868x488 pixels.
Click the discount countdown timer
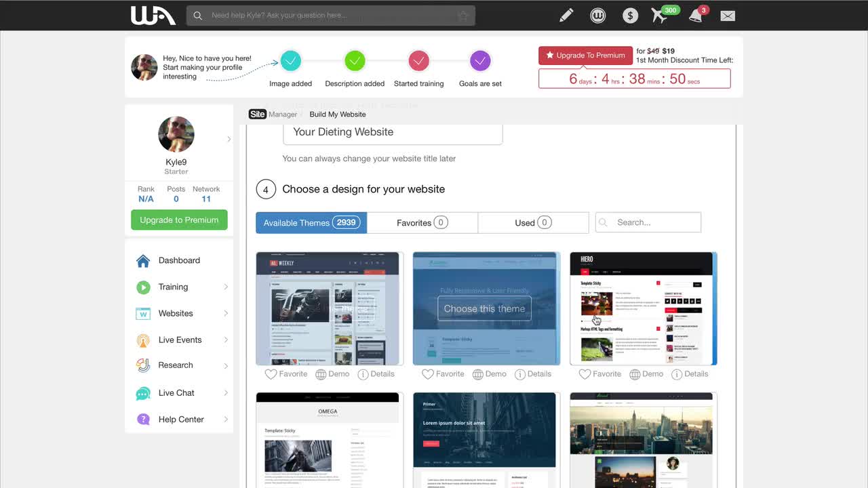point(635,79)
